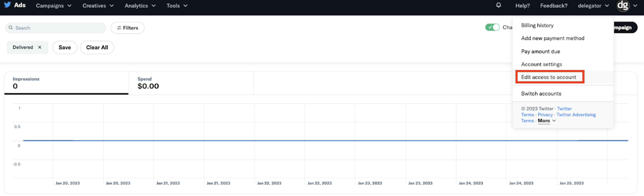Click the Ads label in the header

(20, 5)
